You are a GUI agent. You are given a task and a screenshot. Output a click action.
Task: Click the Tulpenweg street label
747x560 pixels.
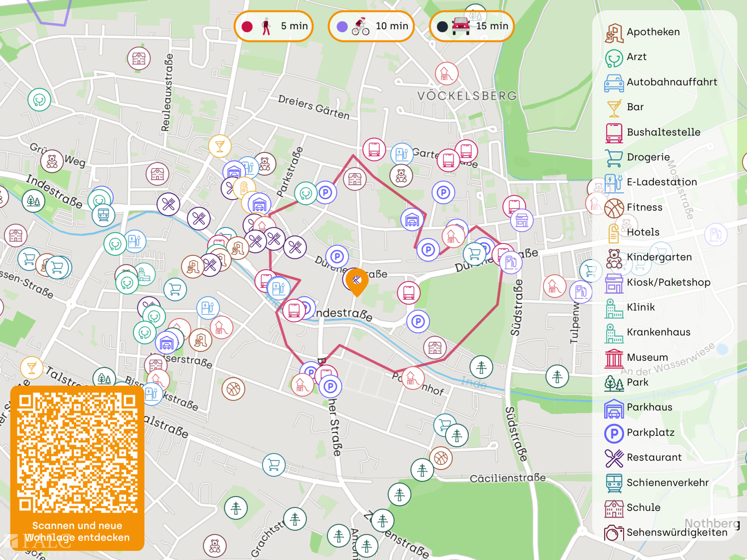point(575,323)
